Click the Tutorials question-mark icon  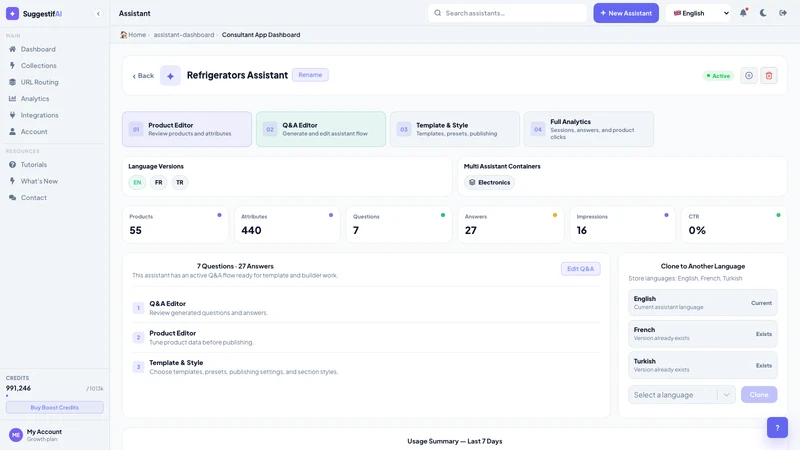(x=12, y=164)
